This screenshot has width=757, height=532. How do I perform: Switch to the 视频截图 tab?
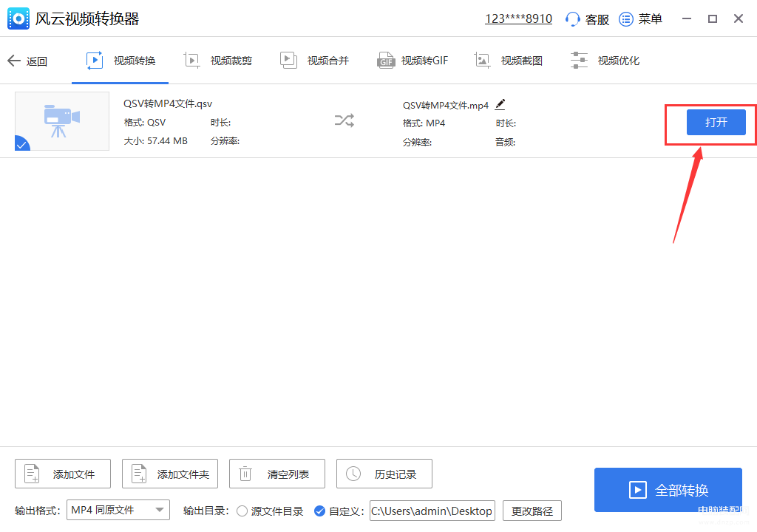coord(509,61)
